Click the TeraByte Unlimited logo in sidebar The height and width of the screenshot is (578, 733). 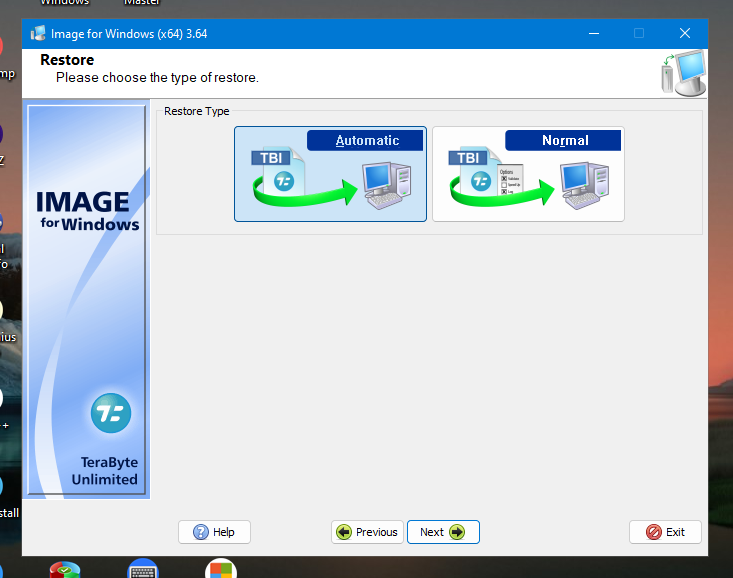(111, 413)
